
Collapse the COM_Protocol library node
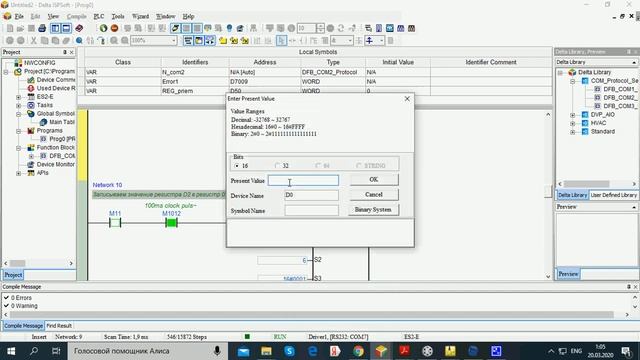[x=572, y=81]
